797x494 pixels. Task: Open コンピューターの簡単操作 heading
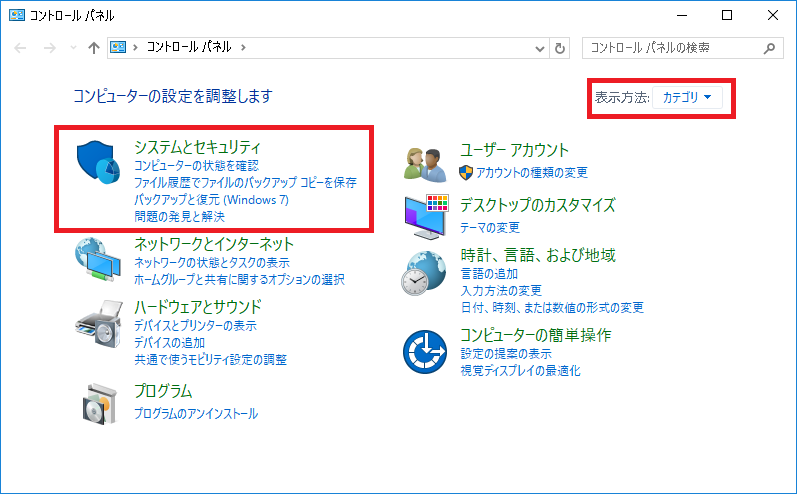pyautogui.click(x=536, y=335)
